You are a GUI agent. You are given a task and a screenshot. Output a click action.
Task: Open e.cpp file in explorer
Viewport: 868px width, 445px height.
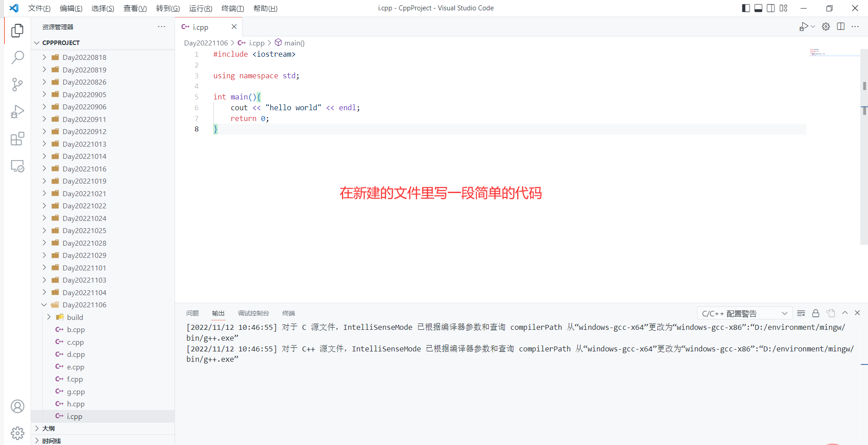tap(103, 367)
